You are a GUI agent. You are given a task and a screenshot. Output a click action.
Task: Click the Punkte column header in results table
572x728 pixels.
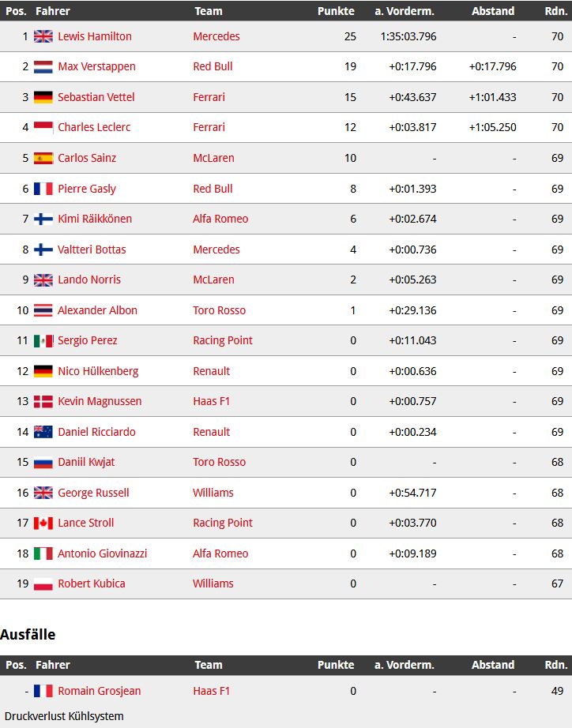[336, 11]
